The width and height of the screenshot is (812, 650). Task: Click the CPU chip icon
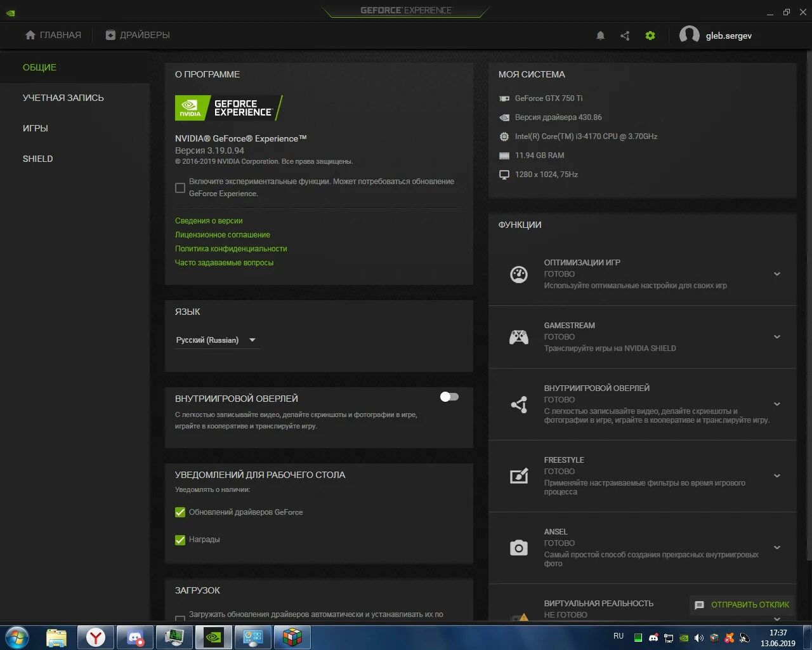[504, 136]
